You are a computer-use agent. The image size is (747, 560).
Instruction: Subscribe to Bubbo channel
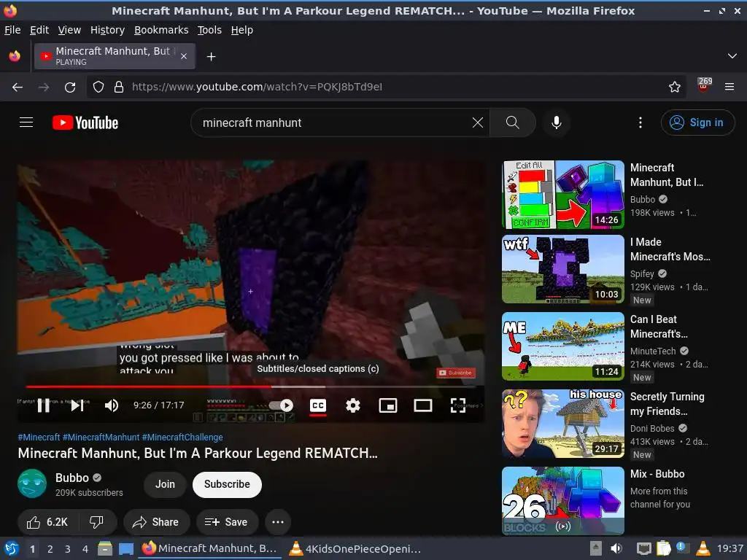click(228, 484)
